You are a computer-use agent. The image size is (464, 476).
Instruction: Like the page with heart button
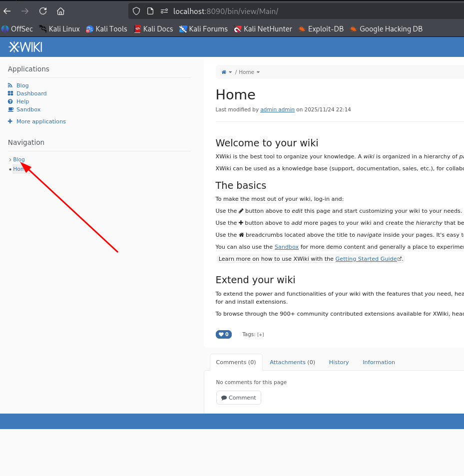tap(223, 334)
